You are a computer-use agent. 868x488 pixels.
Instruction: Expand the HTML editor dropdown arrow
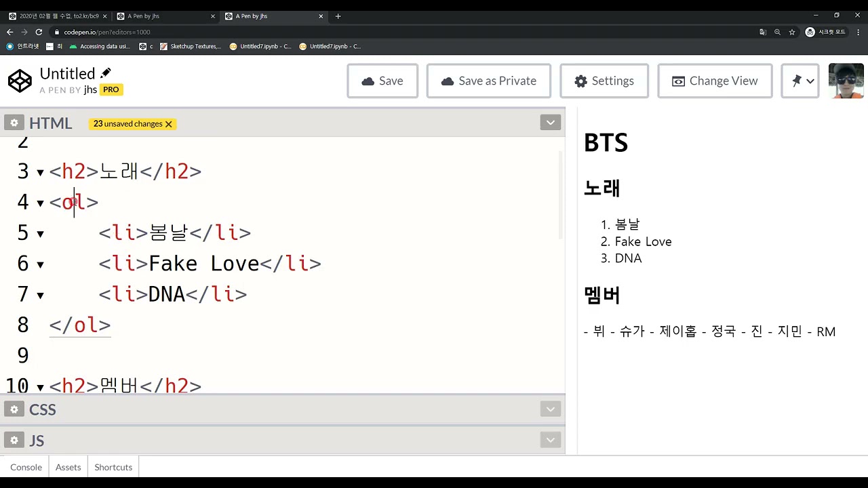[550, 123]
